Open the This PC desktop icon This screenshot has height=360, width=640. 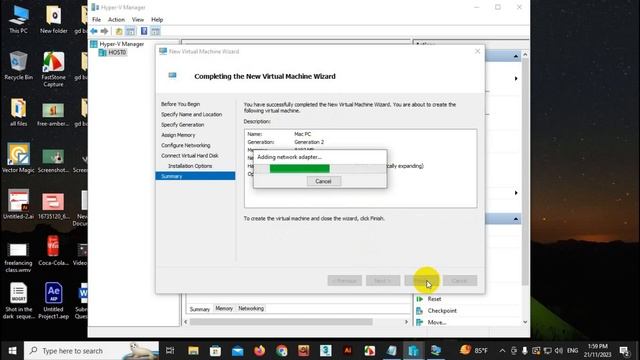[18, 19]
